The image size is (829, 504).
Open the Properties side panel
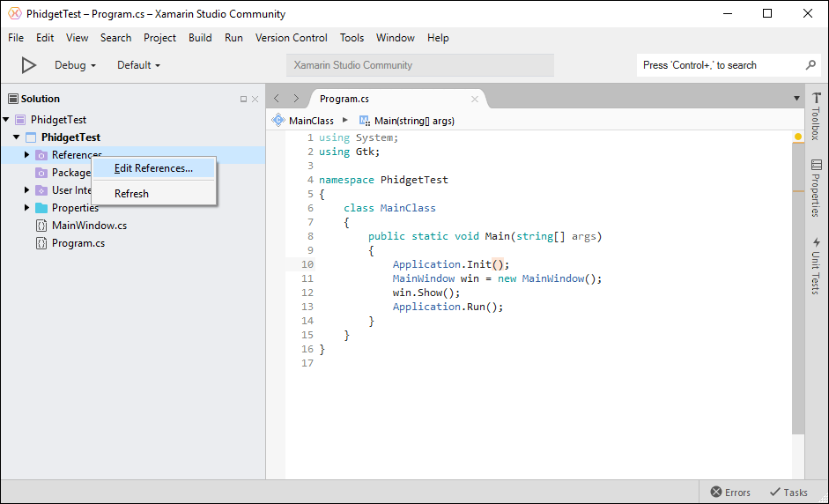point(817,189)
